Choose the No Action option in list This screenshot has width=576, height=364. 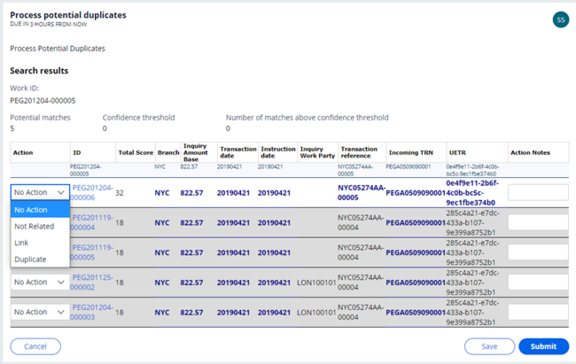pyautogui.click(x=40, y=210)
